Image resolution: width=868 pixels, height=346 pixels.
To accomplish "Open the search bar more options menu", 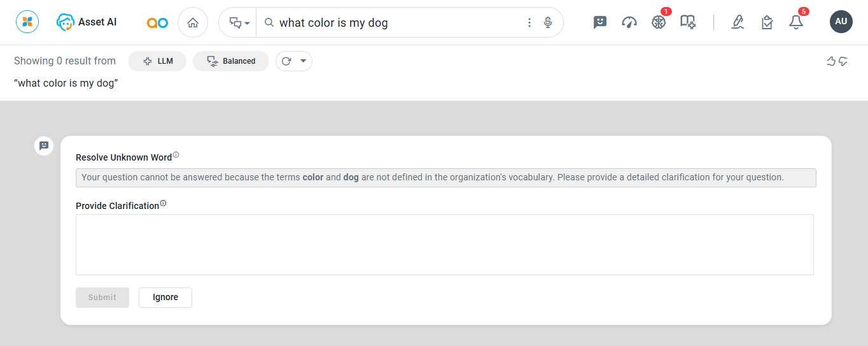I will (529, 23).
